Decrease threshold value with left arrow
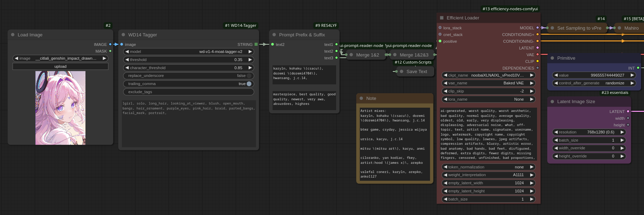This screenshot has width=644, height=215. pyautogui.click(x=127, y=60)
